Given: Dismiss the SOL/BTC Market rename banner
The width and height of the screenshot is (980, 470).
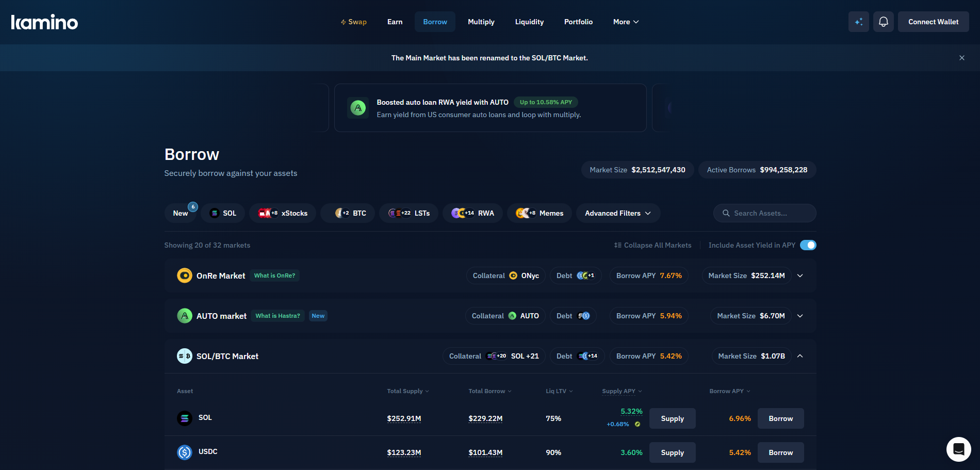Looking at the screenshot, I should tap(962, 58).
